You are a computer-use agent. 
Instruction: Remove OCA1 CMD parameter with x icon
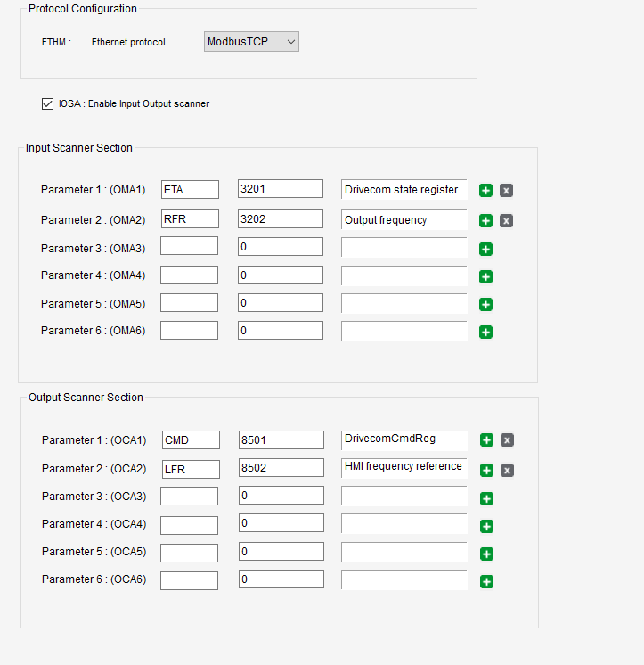click(x=506, y=439)
